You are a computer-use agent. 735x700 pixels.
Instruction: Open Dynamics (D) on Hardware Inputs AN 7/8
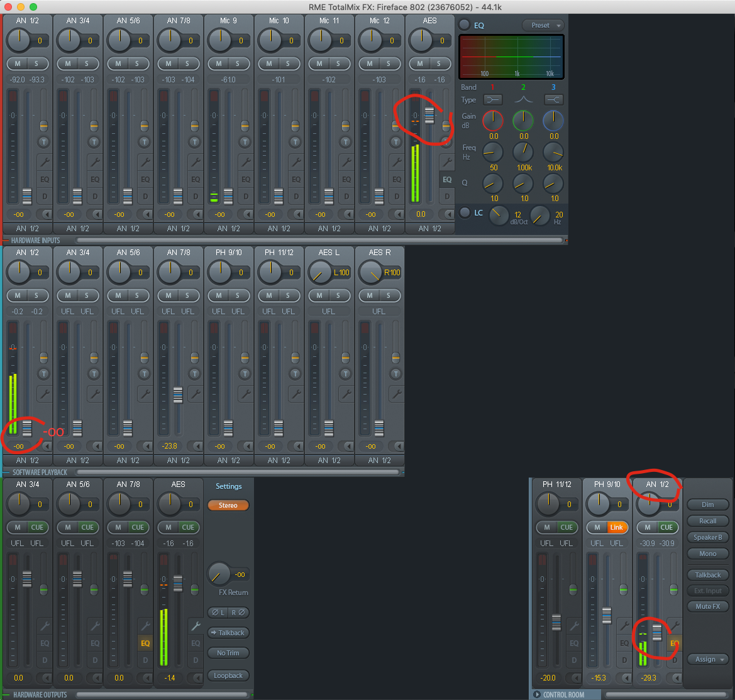pos(196,196)
